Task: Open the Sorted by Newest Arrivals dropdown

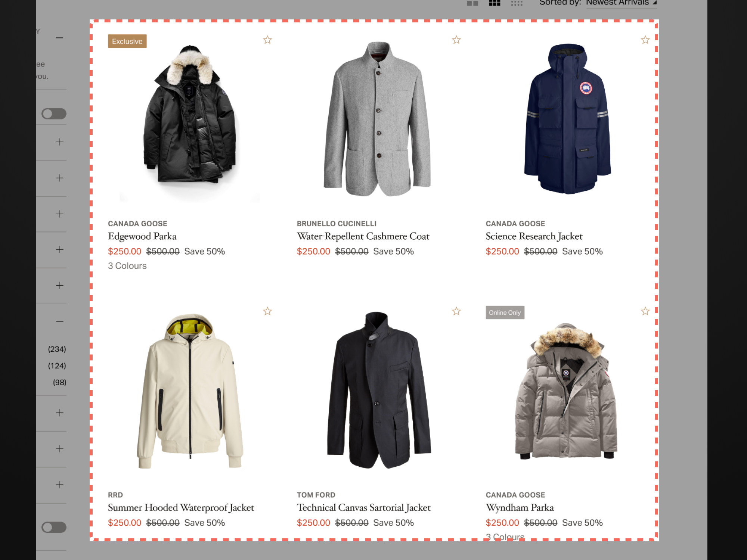Action: pyautogui.click(x=621, y=3)
